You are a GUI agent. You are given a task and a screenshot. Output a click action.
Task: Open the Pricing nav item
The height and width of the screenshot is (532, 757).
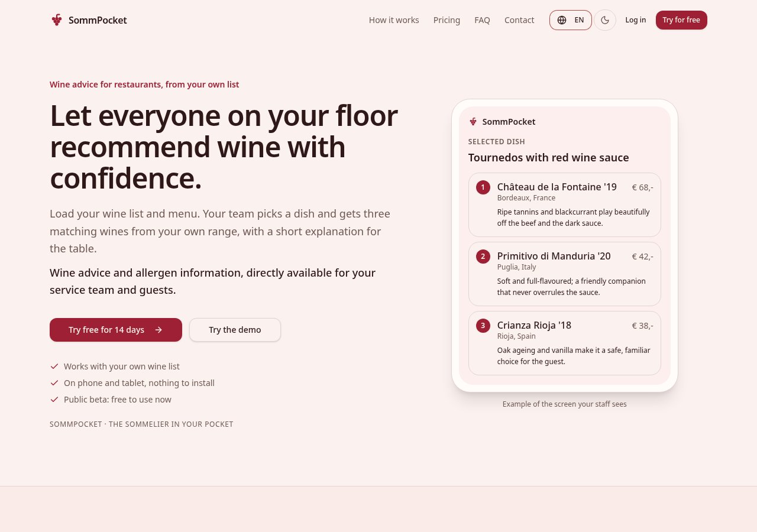point(447,20)
